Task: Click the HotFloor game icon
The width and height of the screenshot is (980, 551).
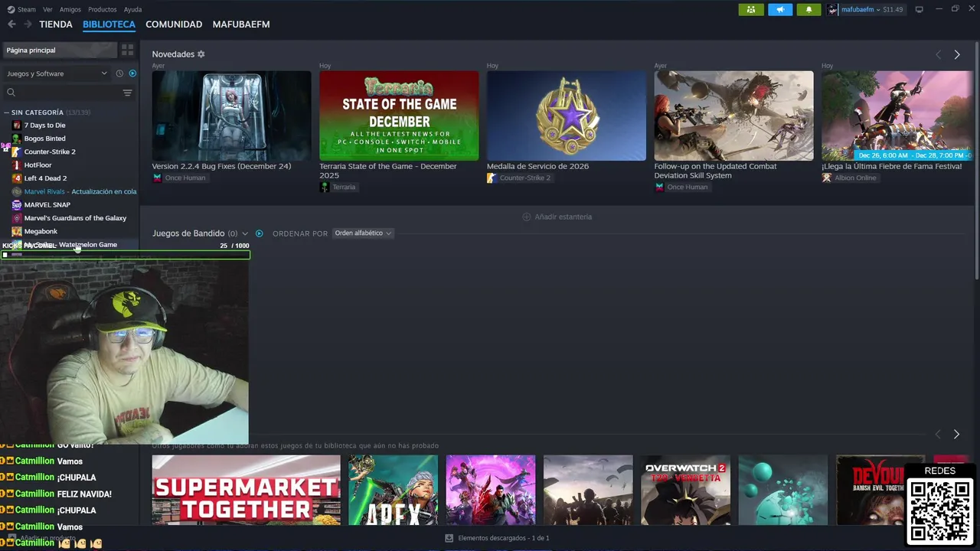Action: pyautogui.click(x=17, y=165)
